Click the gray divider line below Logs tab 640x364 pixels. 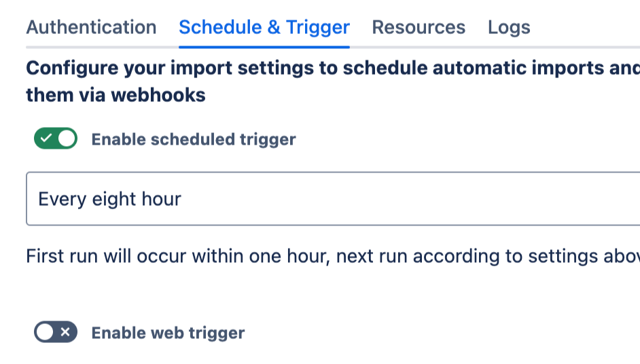[x=509, y=47]
